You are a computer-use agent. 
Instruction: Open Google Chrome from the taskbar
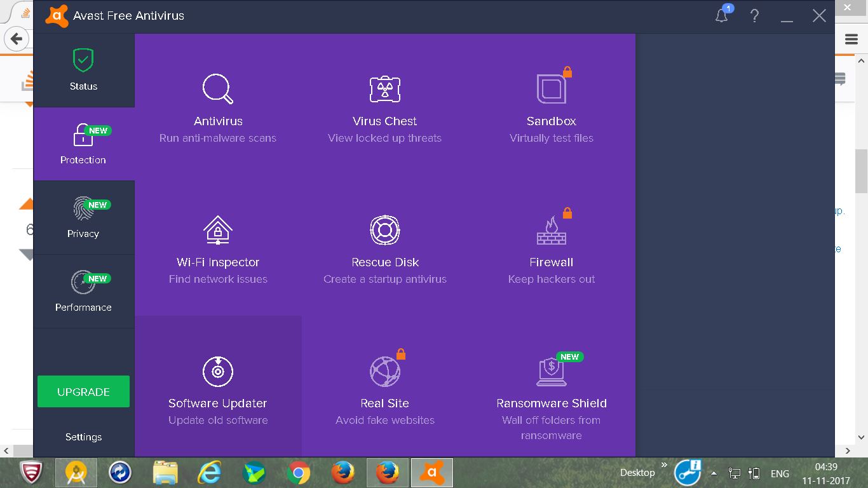tap(299, 473)
